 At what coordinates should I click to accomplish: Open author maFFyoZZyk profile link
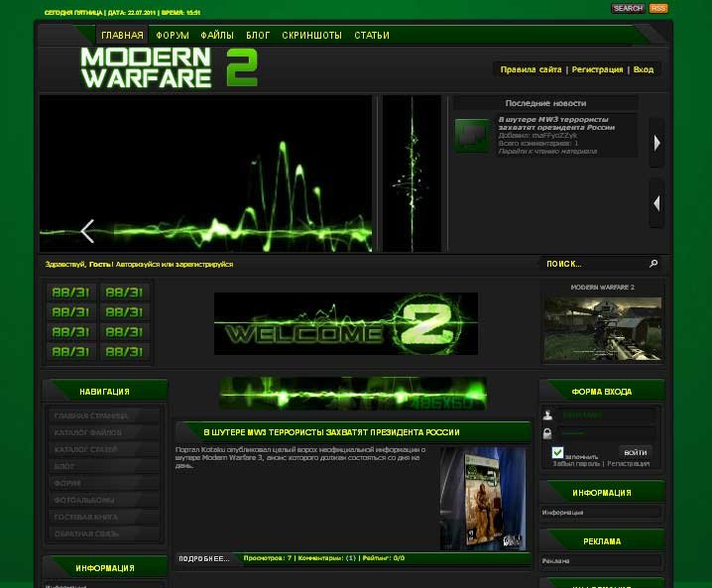(x=554, y=135)
